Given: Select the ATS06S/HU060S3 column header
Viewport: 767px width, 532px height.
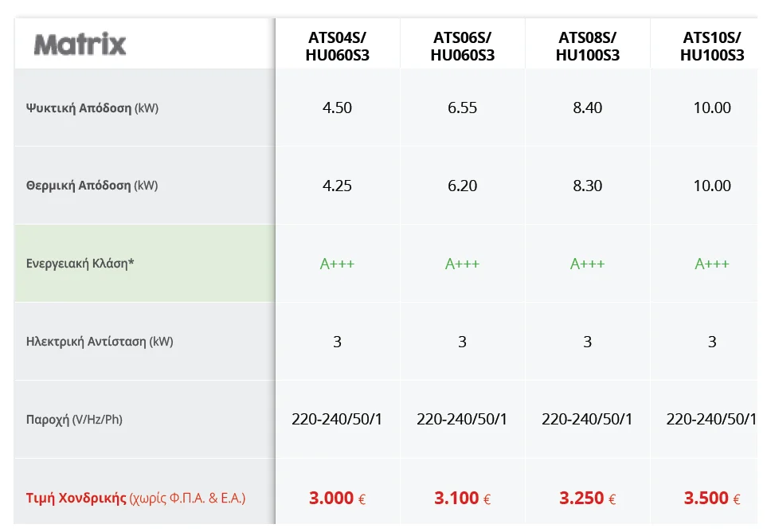Looking at the screenshot, I should (462, 46).
